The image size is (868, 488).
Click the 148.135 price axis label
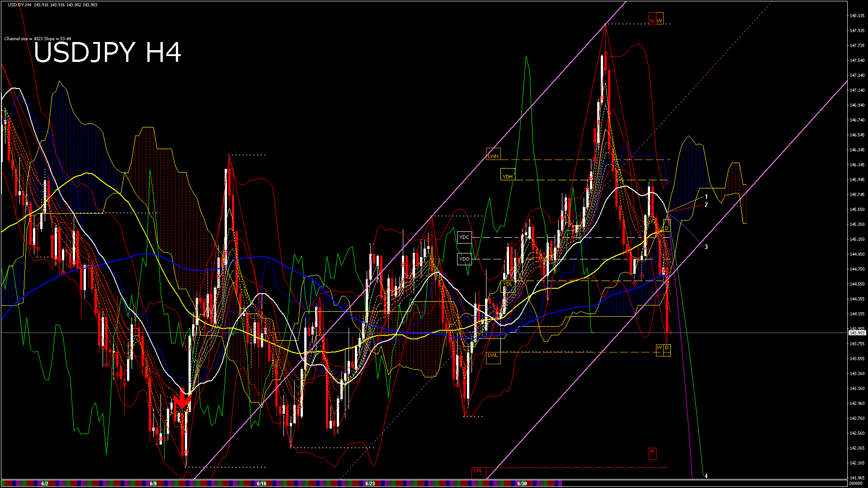(857, 16)
